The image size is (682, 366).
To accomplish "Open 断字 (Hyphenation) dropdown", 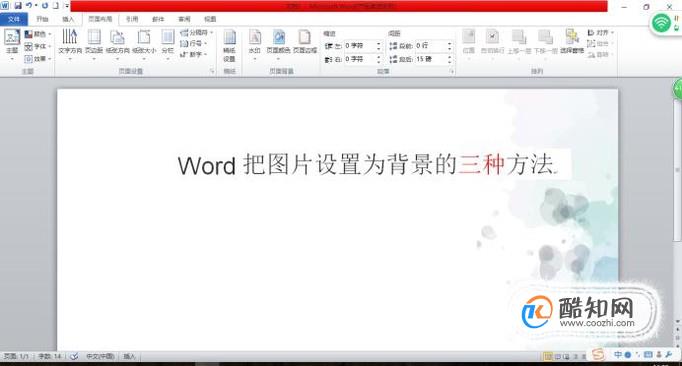I will (194, 54).
